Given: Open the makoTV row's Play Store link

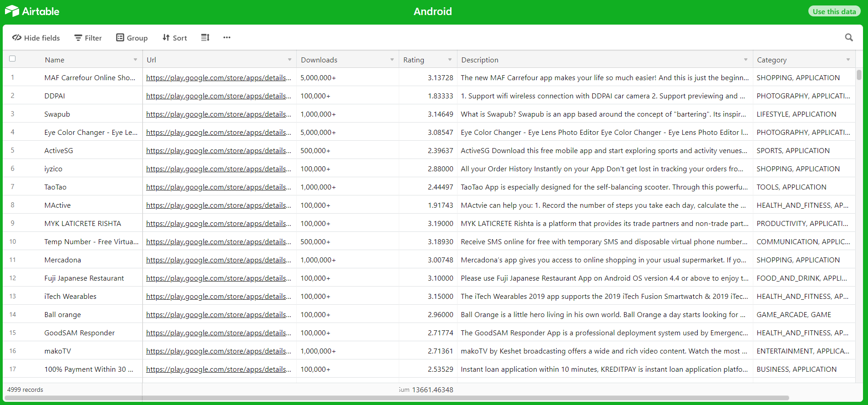Looking at the screenshot, I should coord(218,351).
